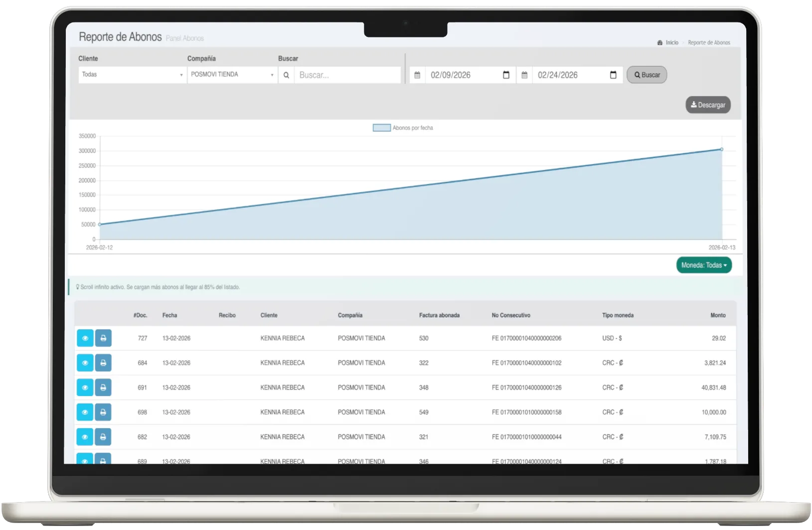Screen dimensions: 812x530
Task: Click the 2026-02-13 data point on chart
Action: coord(721,150)
